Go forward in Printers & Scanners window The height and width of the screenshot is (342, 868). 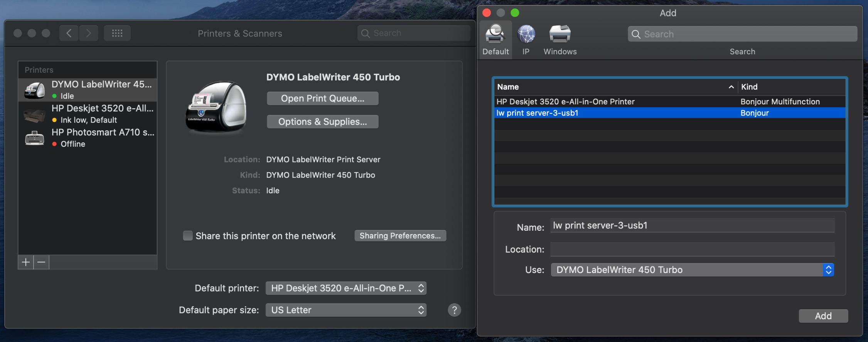[x=89, y=33]
